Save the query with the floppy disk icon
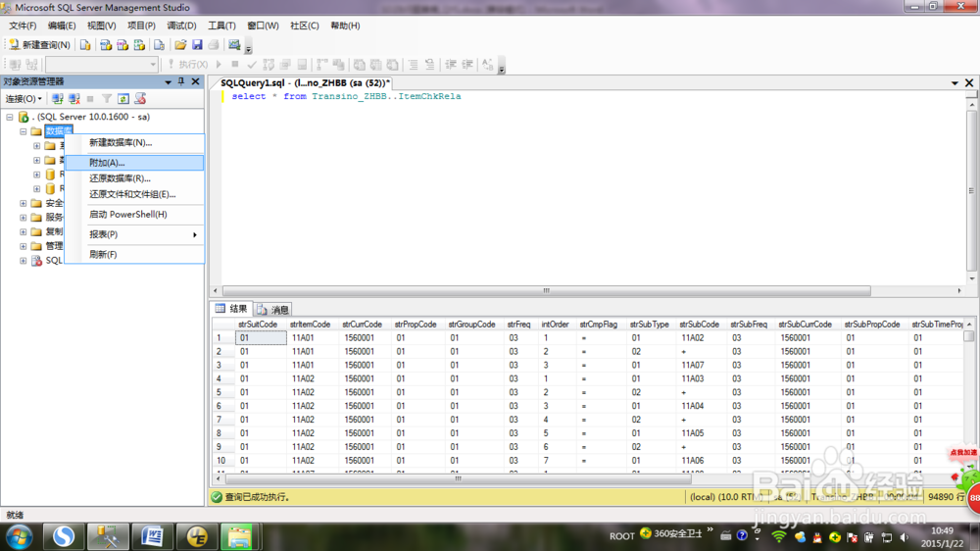 coord(197,44)
